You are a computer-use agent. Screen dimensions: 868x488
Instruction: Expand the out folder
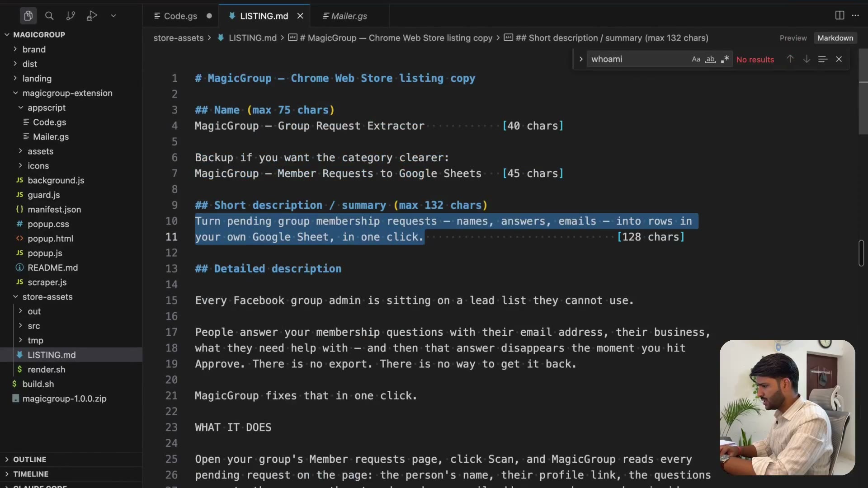coord(34,311)
